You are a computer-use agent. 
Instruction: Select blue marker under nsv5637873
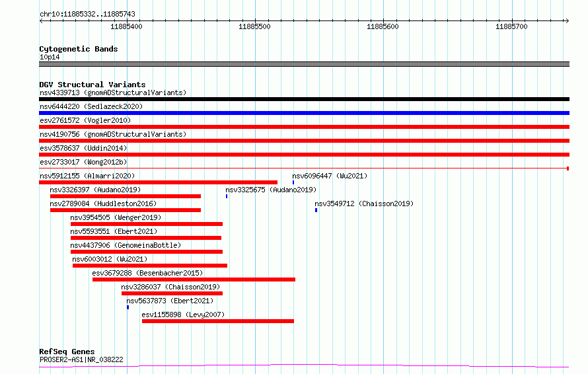point(128,307)
